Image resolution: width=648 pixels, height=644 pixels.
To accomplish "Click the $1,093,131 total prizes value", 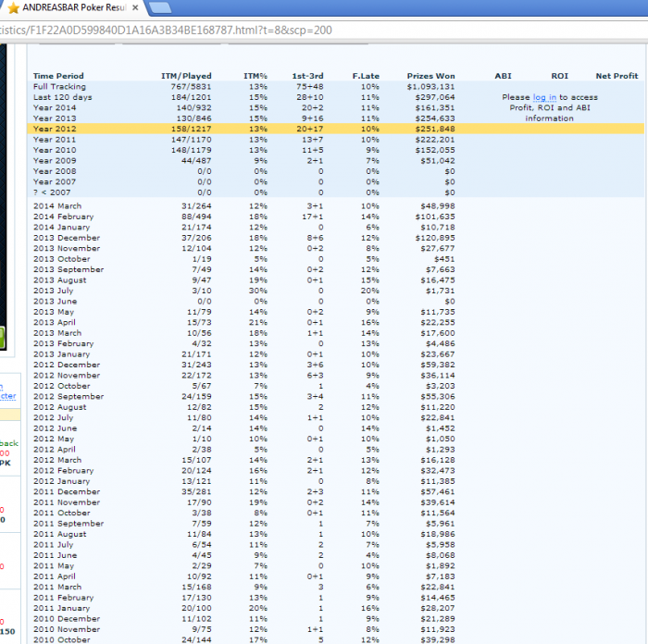I will pos(430,87).
